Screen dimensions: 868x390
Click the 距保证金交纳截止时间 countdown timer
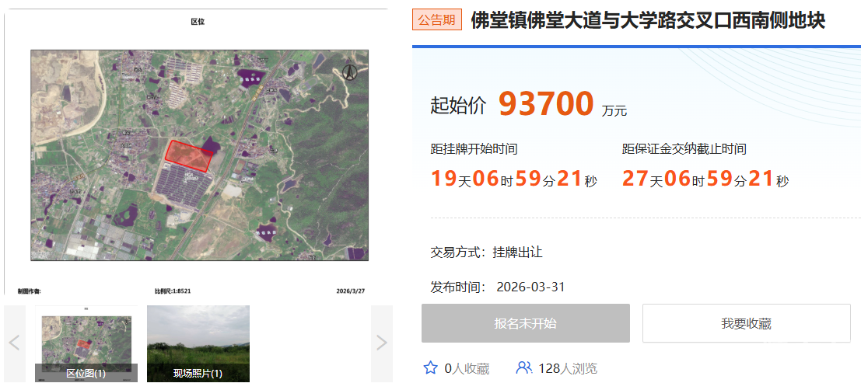(705, 179)
